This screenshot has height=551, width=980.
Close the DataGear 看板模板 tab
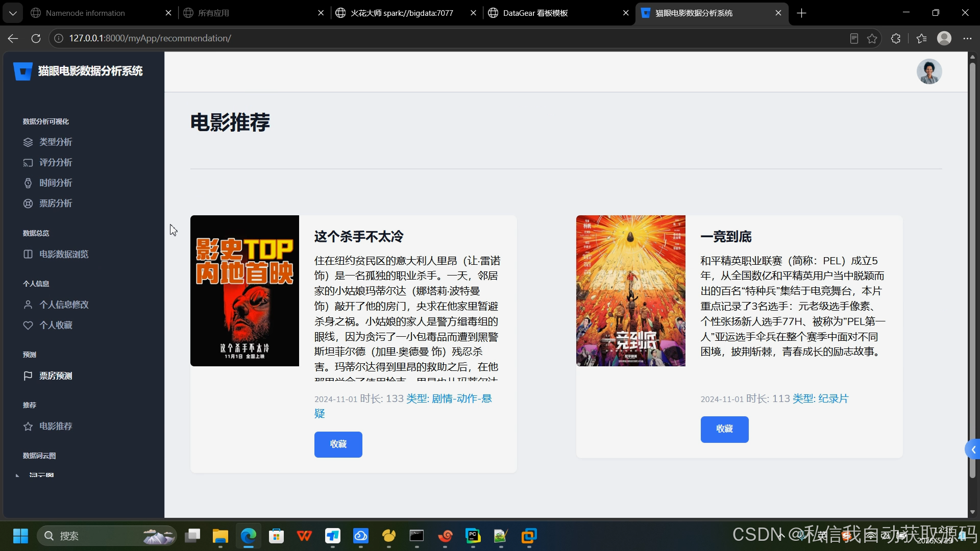626,13
